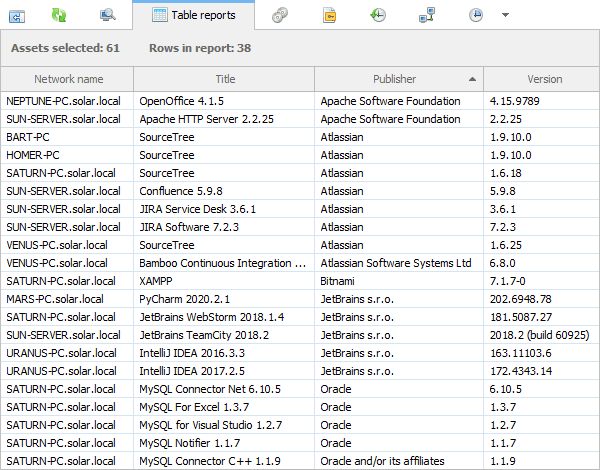Select MySQL Connector C++ 1.1.9 cell
The image size is (600, 470).
pos(224,461)
